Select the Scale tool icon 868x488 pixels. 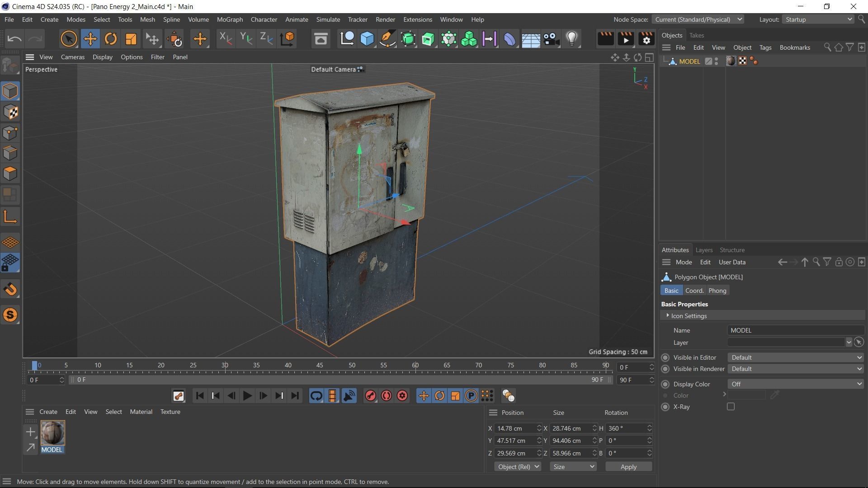[131, 39]
